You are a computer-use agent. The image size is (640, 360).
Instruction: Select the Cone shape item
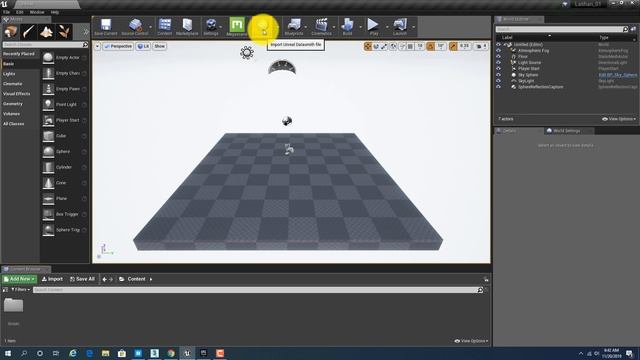point(64,183)
